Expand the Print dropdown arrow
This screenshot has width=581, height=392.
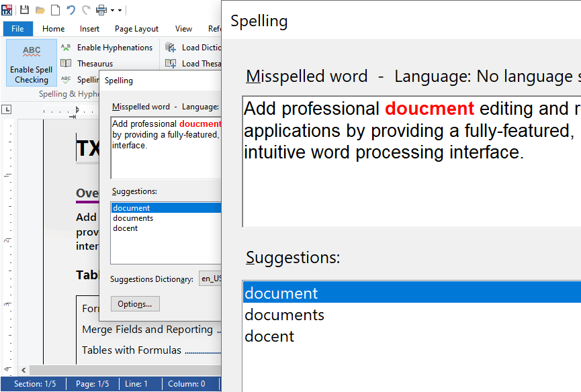click(x=111, y=11)
